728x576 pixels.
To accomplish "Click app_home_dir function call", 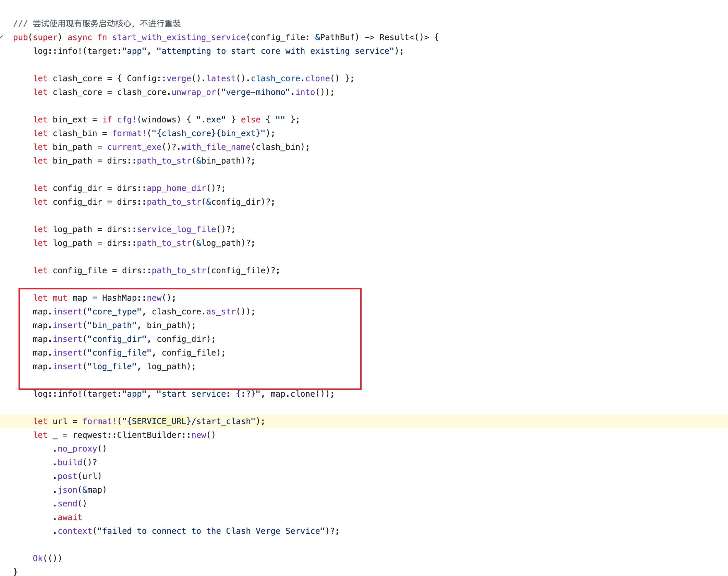I will [x=176, y=188].
